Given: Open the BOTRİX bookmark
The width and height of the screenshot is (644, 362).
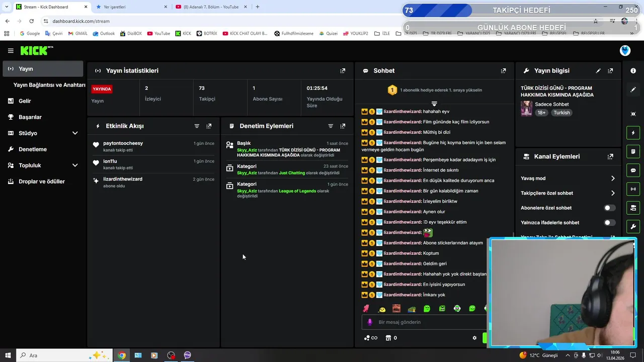Looking at the screenshot, I should pos(207,34).
